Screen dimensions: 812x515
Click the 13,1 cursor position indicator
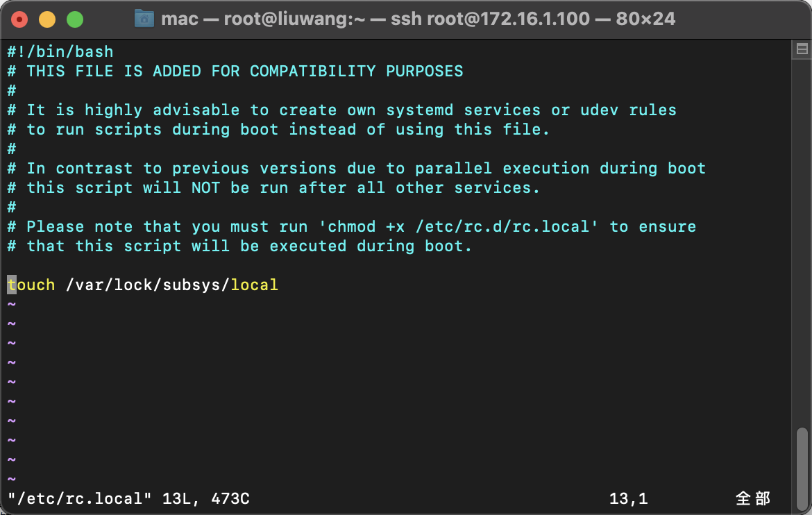(x=628, y=498)
